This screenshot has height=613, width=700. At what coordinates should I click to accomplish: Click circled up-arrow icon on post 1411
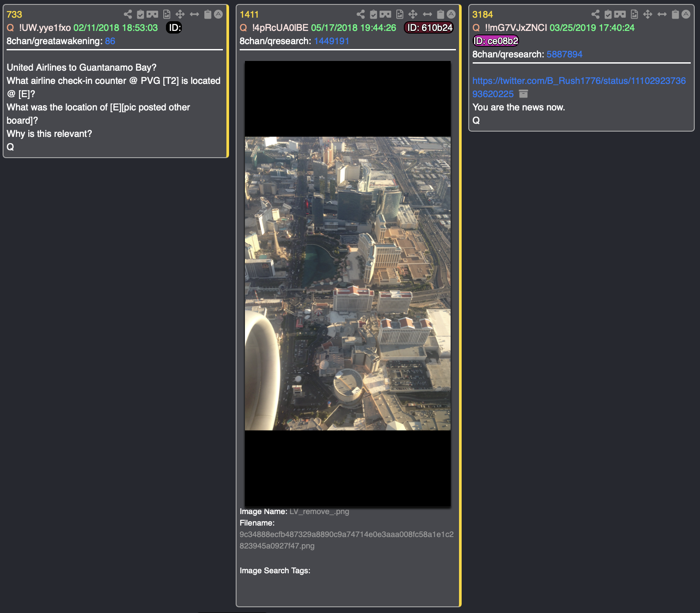click(451, 14)
